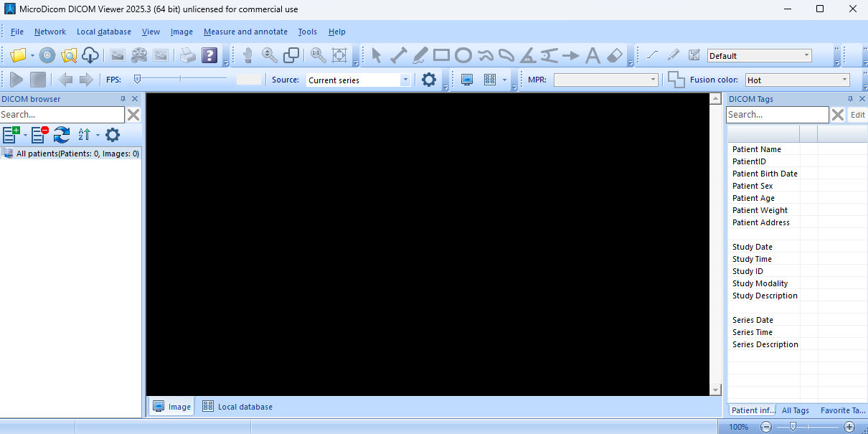868x434 pixels.
Task: Toggle the DICOM browser panel pin
Action: point(123,99)
